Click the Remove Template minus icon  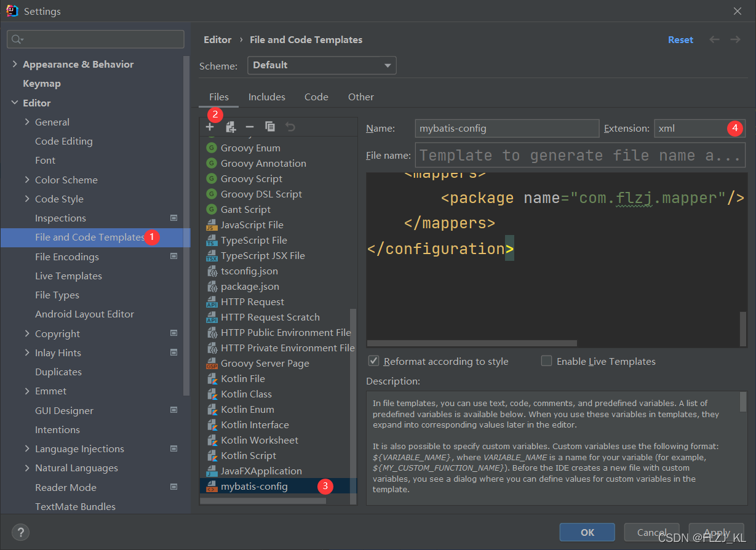pyautogui.click(x=250, y=127)
